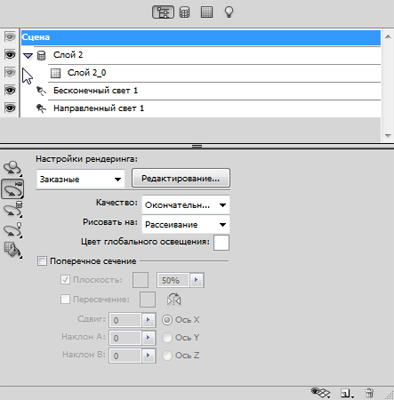This screenshot has height=400, width=394.
Task: Click the create new light icon
Action: click(347, 393)
